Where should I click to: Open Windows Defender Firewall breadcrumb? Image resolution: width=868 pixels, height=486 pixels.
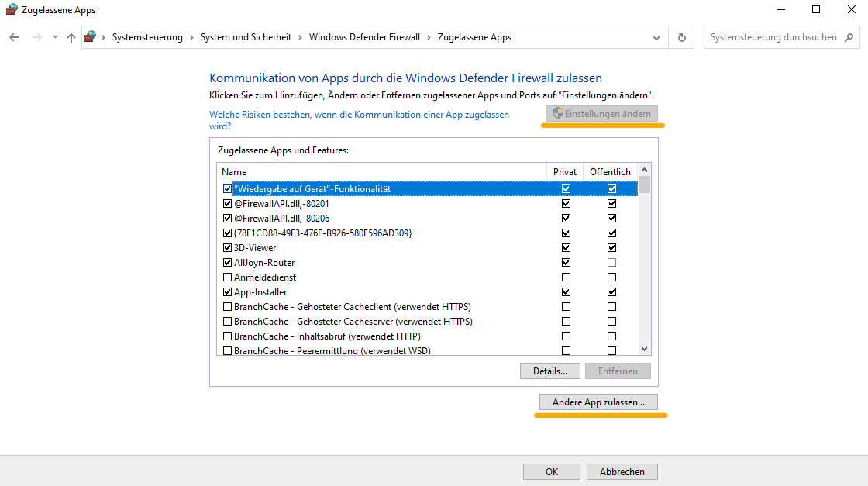pos(362,36)
